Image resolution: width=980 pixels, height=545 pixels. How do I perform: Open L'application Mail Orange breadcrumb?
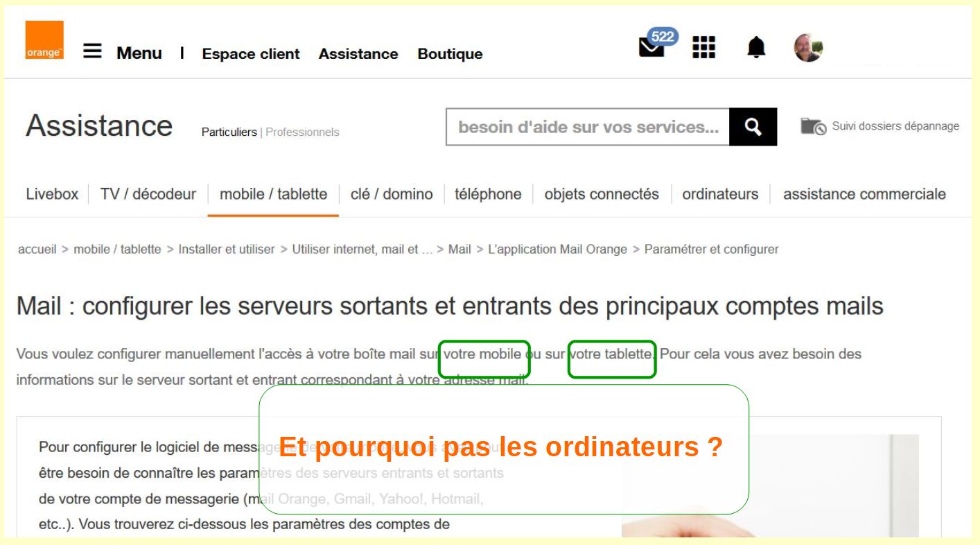point(558,249)
